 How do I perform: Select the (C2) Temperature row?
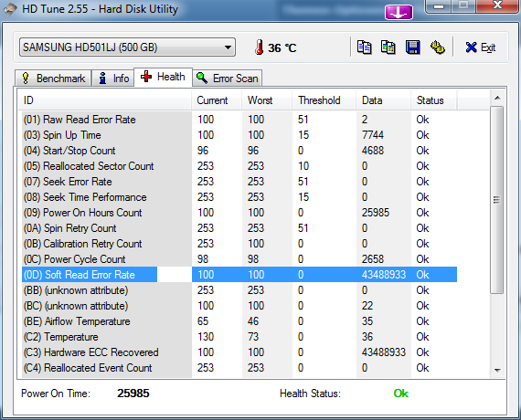[239, 337]
